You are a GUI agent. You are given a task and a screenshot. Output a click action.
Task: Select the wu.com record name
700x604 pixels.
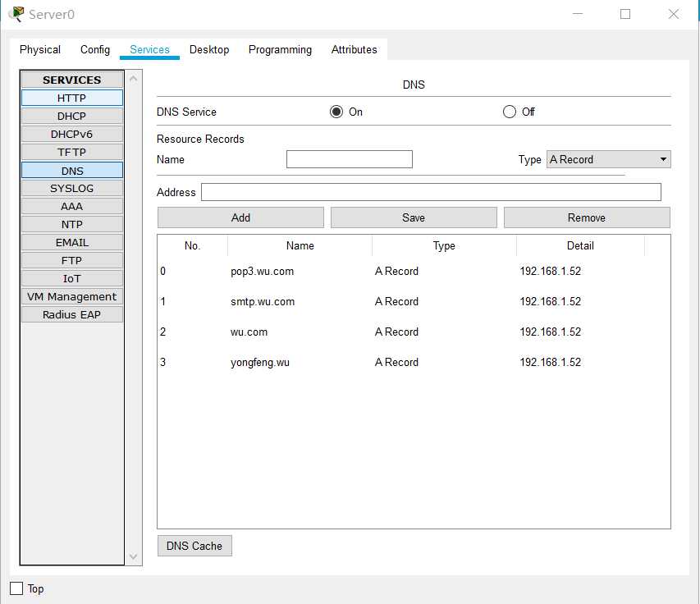249,332
